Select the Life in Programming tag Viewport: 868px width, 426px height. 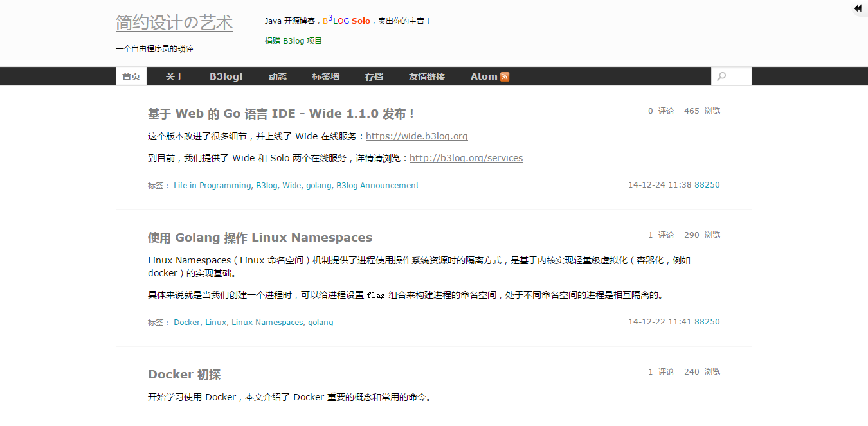click(212, 186)
